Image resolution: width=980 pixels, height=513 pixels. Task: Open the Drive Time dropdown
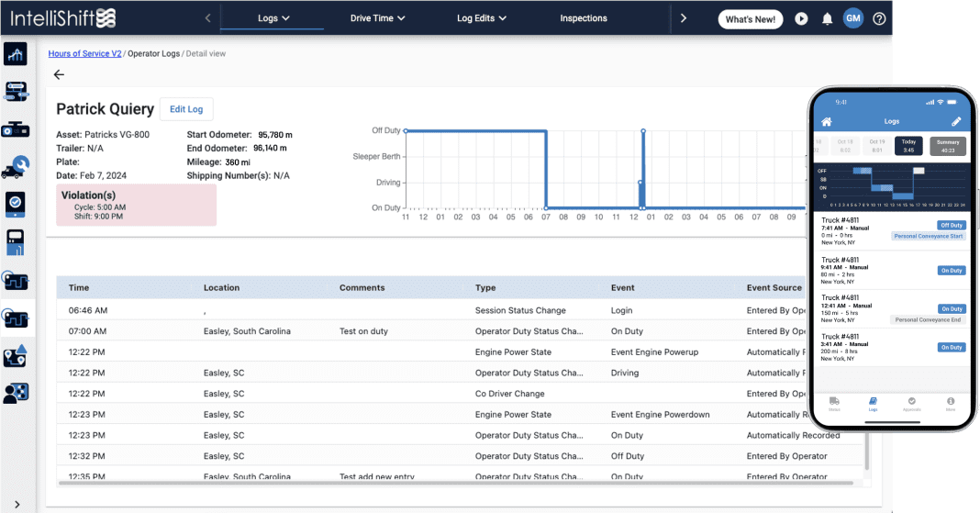(x=377, y=18)
